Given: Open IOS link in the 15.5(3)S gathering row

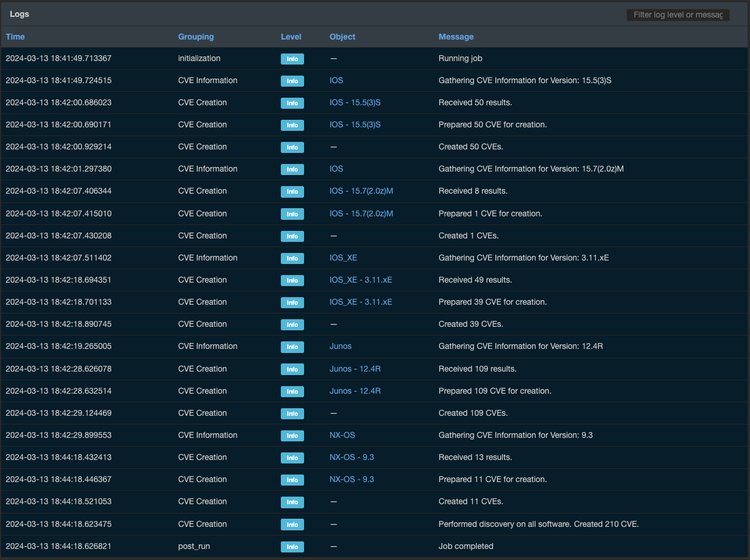Looking at the screenshot, I should 336,80.
